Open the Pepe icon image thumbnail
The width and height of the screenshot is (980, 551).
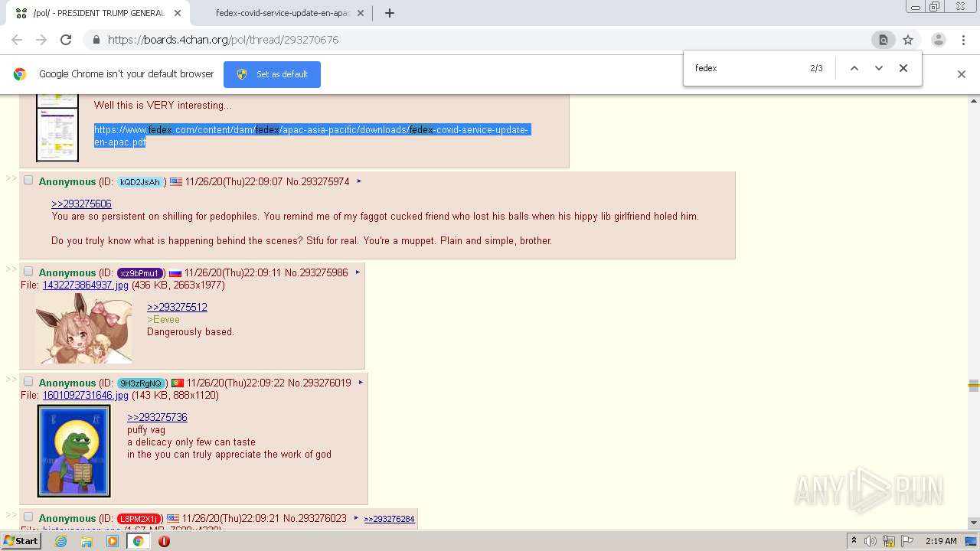tap(74, 451)
